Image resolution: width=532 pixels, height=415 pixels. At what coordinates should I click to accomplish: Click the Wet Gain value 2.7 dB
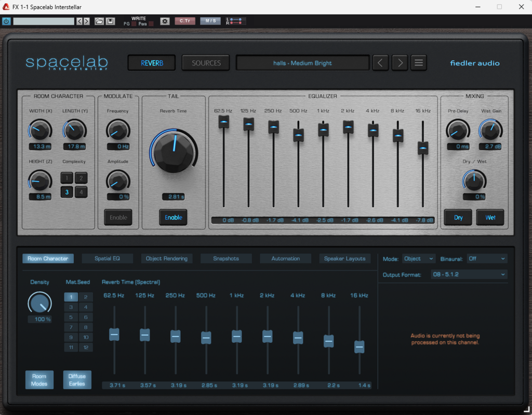(x=490, y=146)
